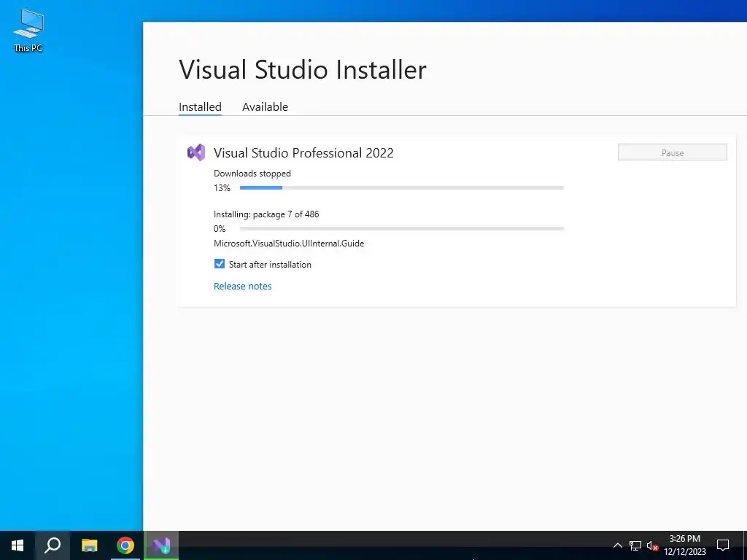Click the 13% download progress bar
This screenshot has height=560, width=747.
402,187
